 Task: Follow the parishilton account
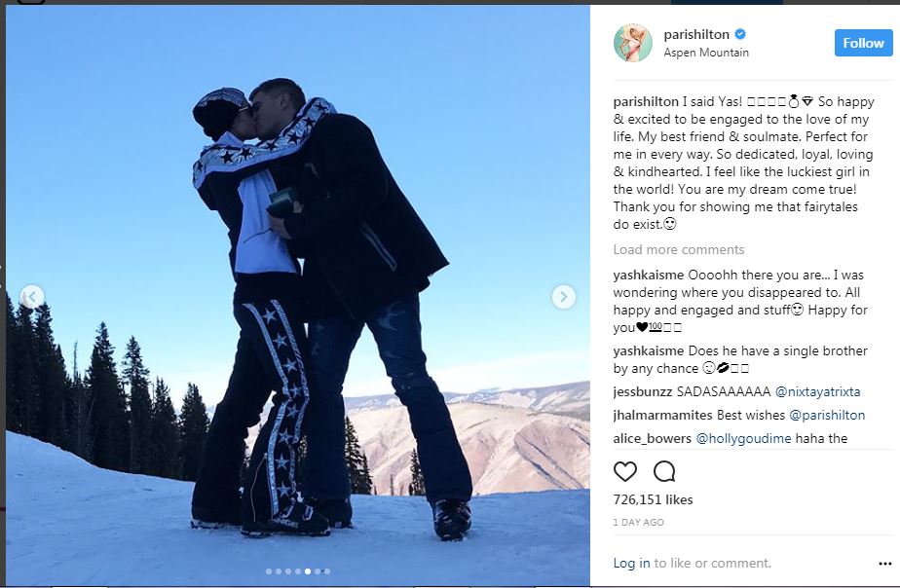(x=863, y=43)
